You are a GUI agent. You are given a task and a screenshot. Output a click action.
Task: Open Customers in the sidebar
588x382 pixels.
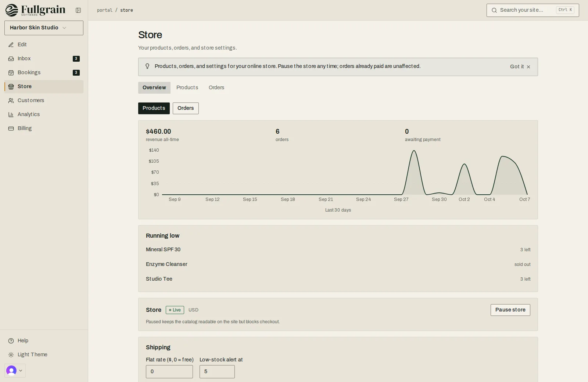44,101
